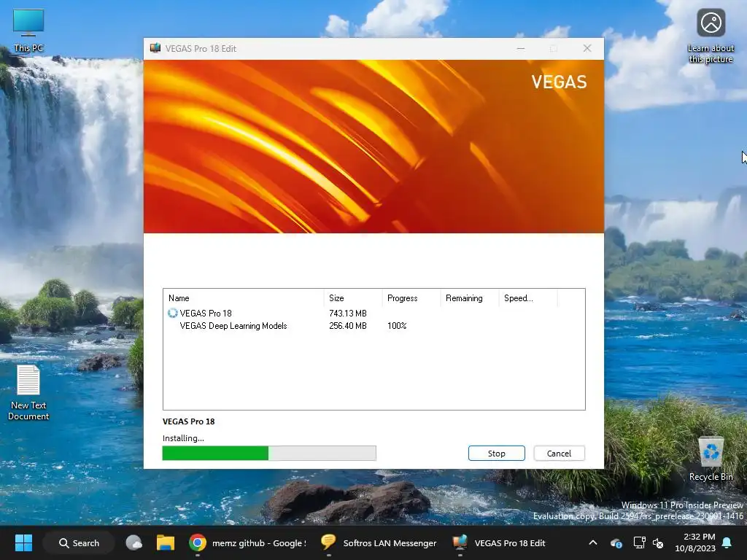Click Learn about this picture icon
Viewport: 747px width, 560px height.
point(711,36)
